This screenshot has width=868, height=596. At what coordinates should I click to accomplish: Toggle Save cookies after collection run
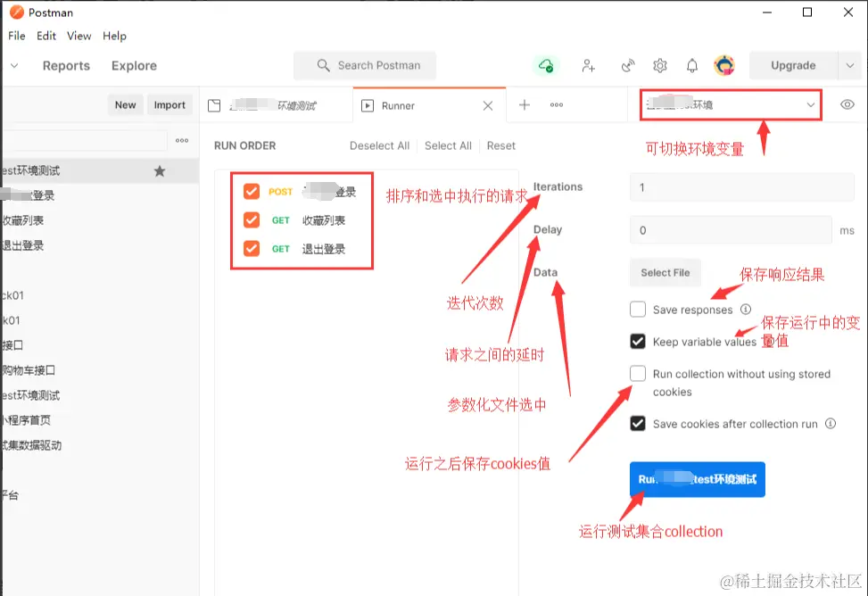(x=638, y=424)
